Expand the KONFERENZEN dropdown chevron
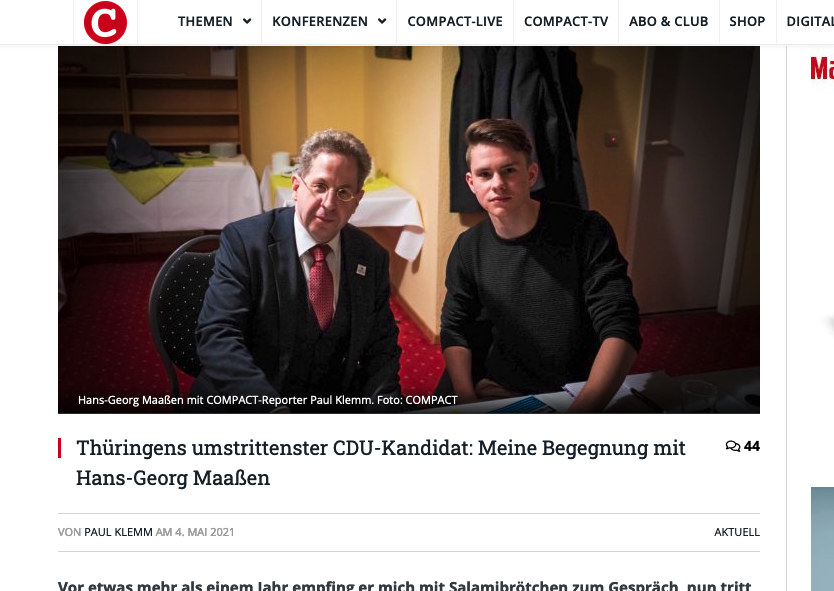 [382, 21]
